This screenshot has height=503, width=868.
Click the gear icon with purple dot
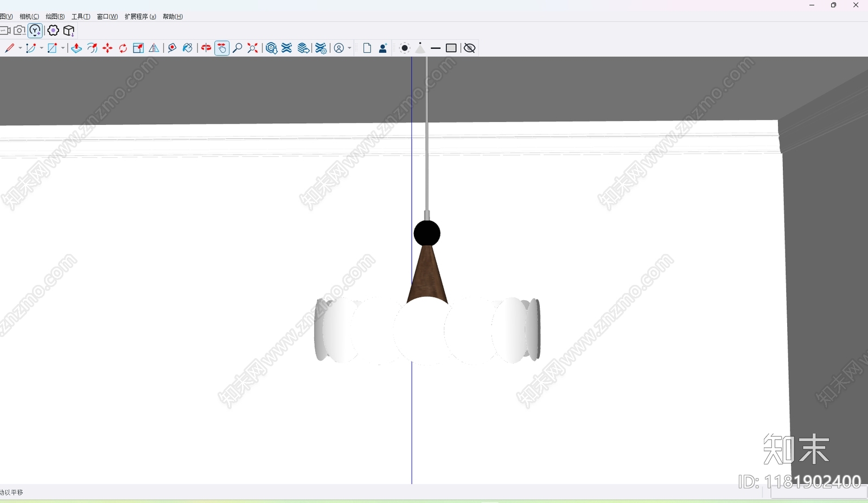point(53,30)
